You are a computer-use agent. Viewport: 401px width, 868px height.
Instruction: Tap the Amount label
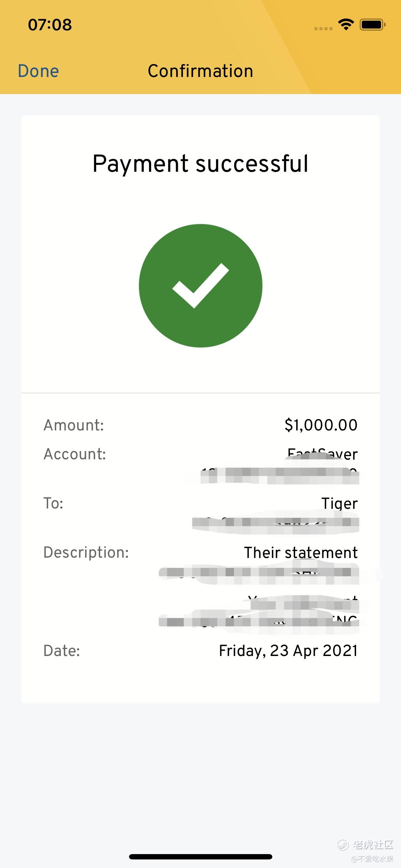(74, 425)
